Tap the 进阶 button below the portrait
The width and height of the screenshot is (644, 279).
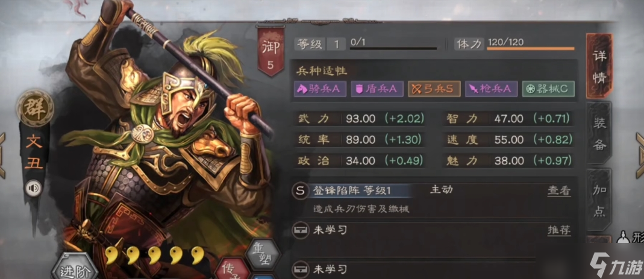(74, 269)
